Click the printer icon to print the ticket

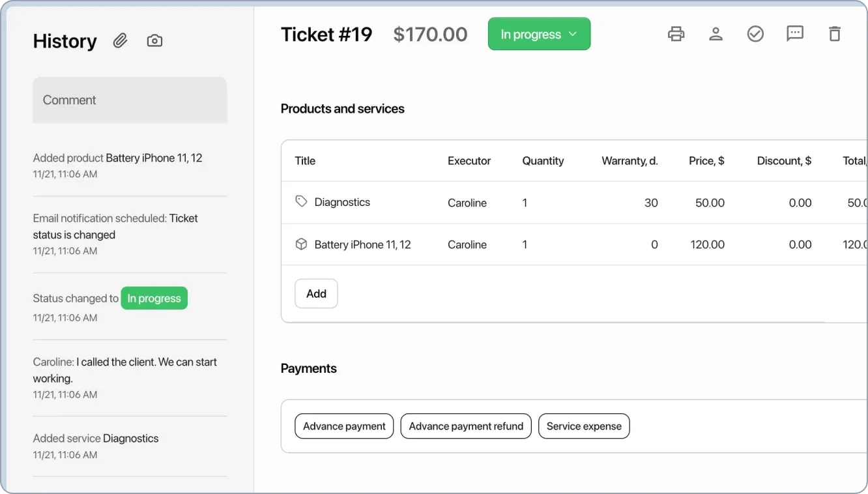tap(676, 34)
